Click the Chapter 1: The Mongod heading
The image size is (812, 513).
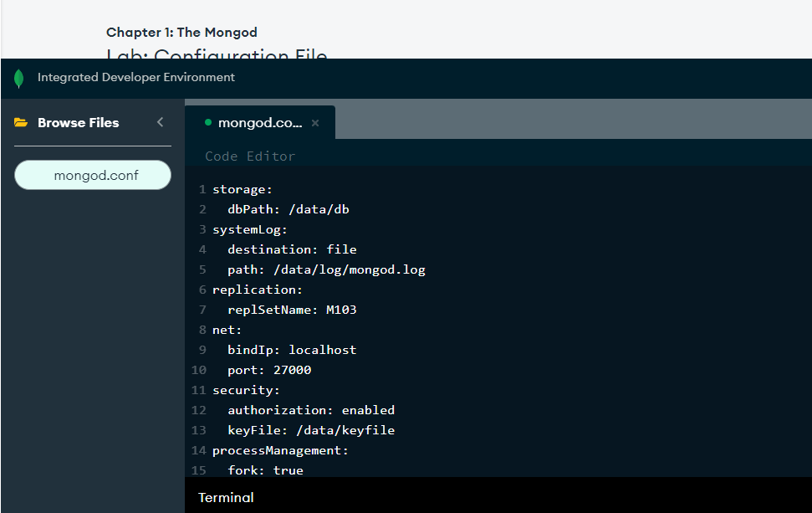(x=181, y=33)
